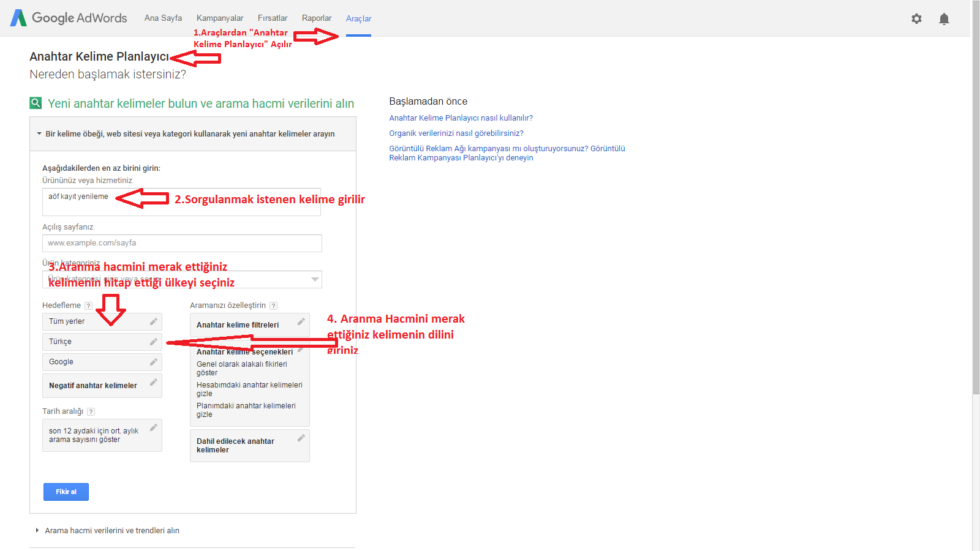Edit Dahil edilecek anahtar kelimeler pencil

[301, 438]
